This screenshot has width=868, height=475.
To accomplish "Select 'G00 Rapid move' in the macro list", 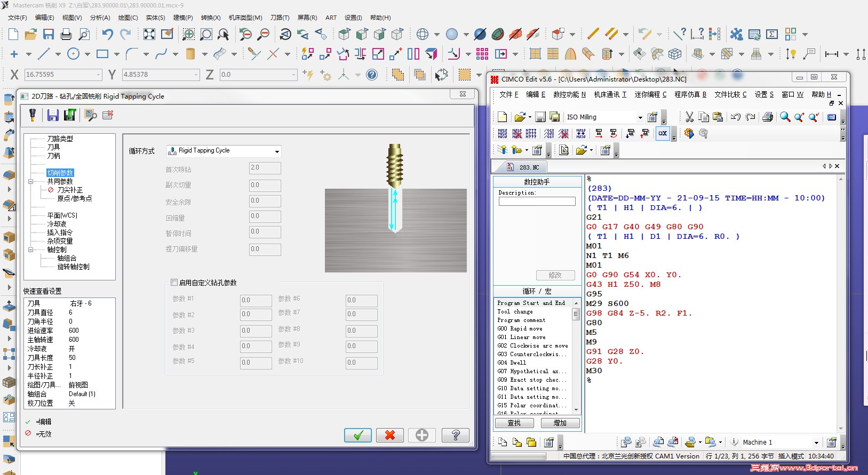I will click(520, 328).
